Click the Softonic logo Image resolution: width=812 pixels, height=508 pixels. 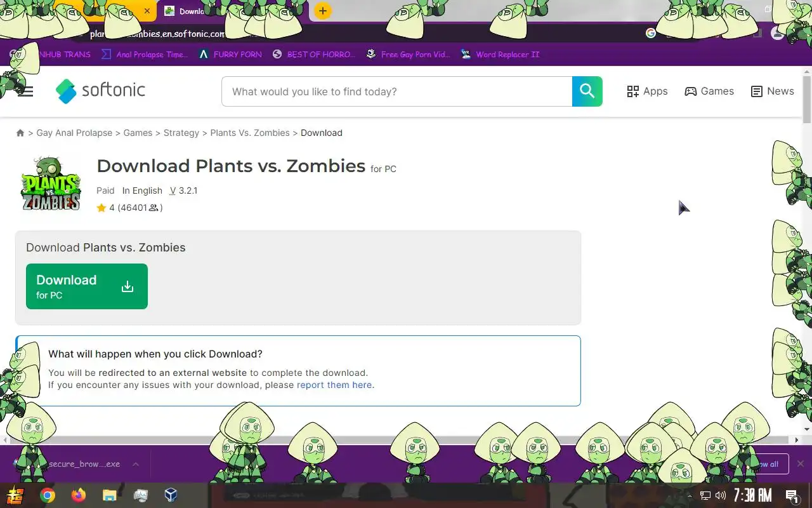pos(100,91)
